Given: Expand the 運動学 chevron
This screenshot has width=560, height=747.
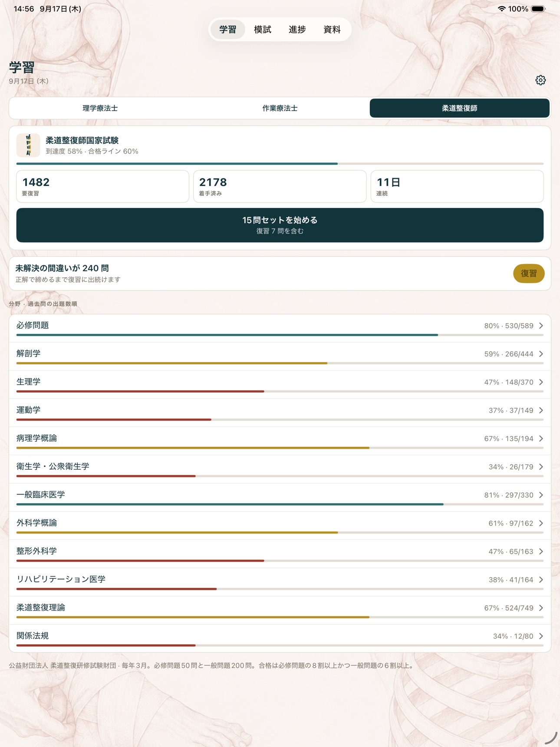Looking at the screenshot, I should (x=541, y=410).
